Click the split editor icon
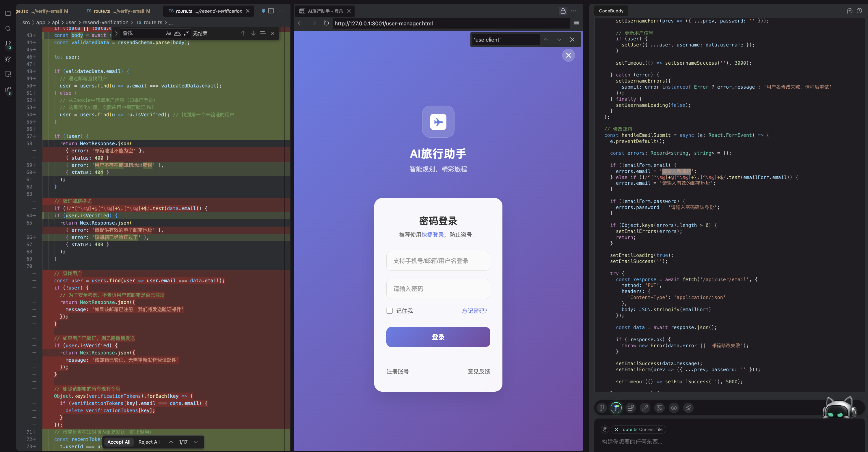The width and height of the screenshot is (868, 452). (x=271, y=11)
